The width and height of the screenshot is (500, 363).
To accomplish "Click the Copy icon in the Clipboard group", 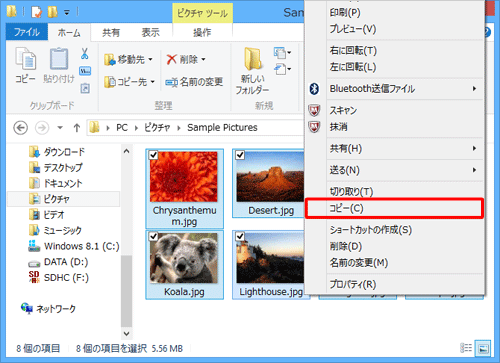I will pyautogui.click(x=26, y=60).
